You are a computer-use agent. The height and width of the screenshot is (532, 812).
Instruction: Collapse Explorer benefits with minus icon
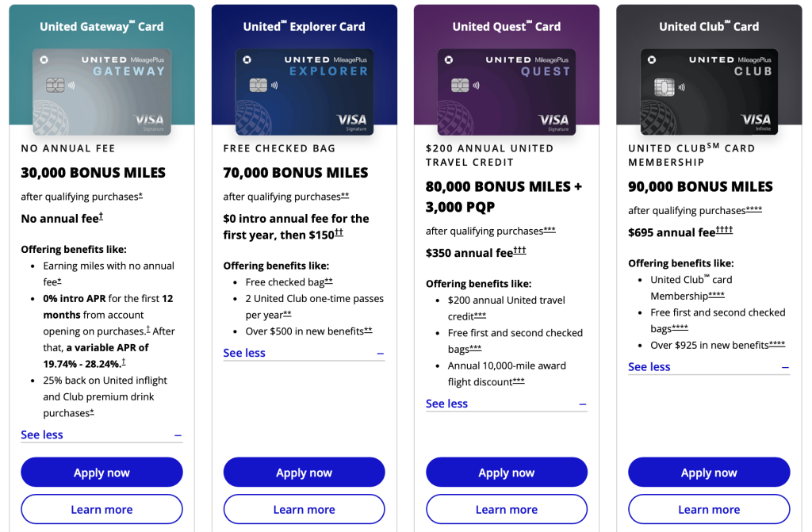(x=381, y=354)
